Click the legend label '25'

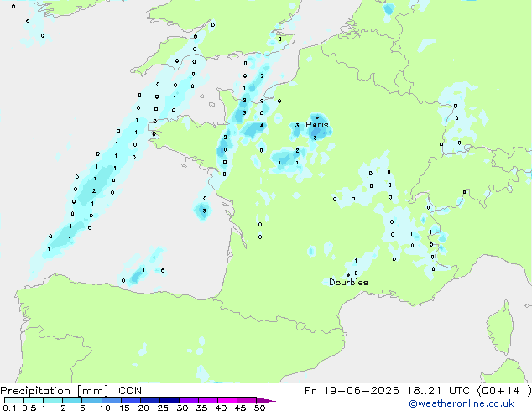coord(163,408)
